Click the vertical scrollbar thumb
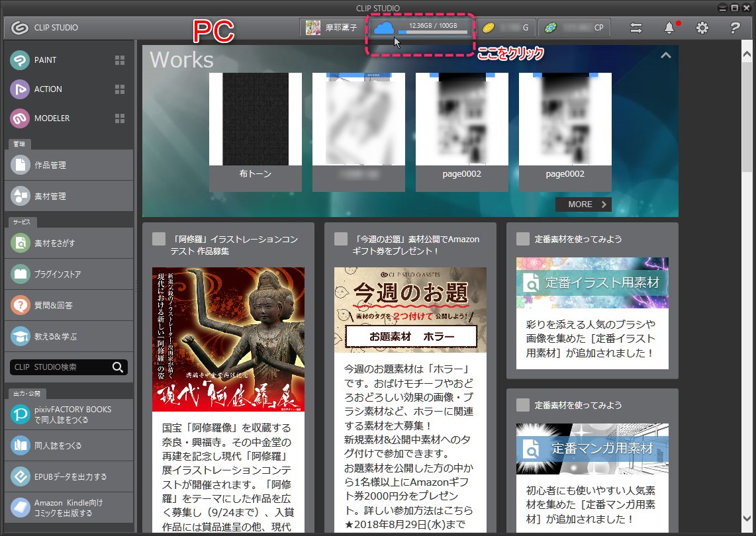 click(x=747, y=117)
